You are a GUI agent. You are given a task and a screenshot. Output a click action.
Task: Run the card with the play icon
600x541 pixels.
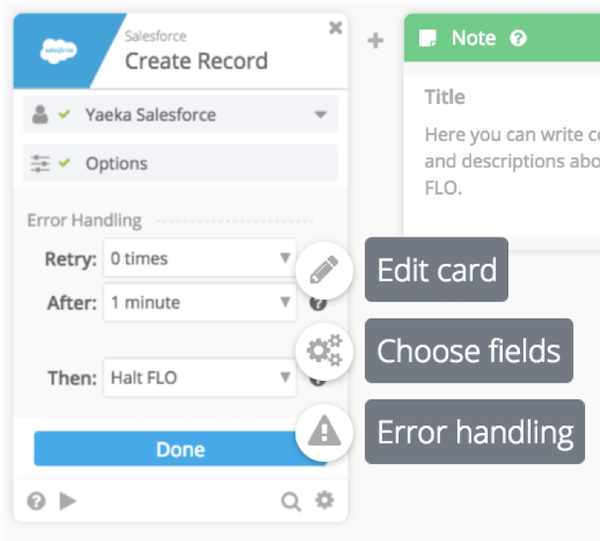(67, 501)
